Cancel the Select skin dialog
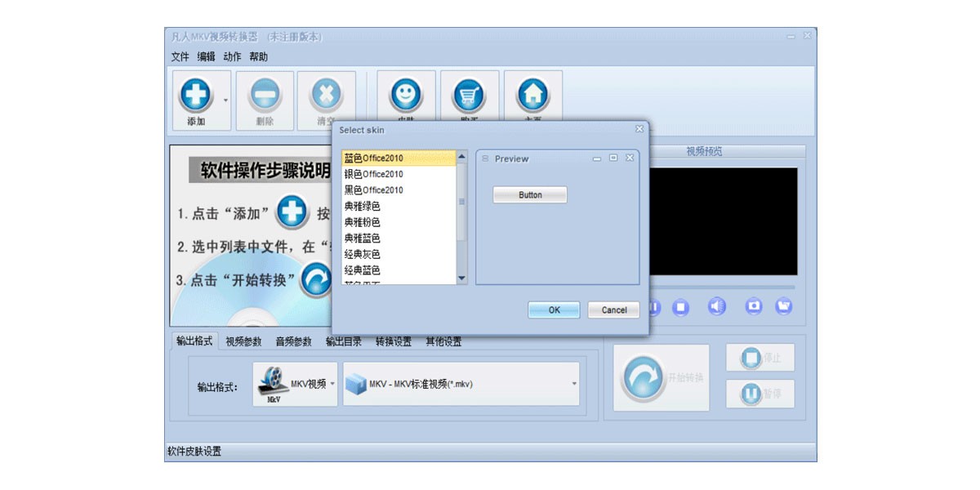980x490 pixels. pyautogui.click(x=614, y=310)
